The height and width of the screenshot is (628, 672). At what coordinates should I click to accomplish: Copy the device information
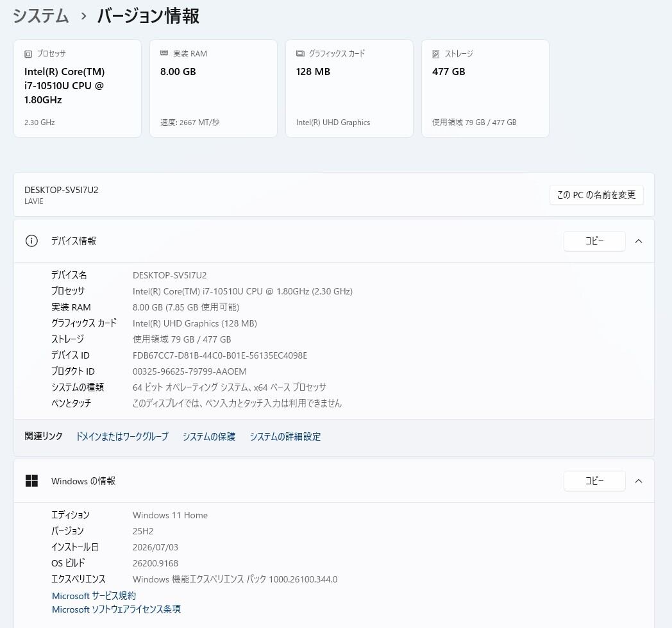pos(594,241)
